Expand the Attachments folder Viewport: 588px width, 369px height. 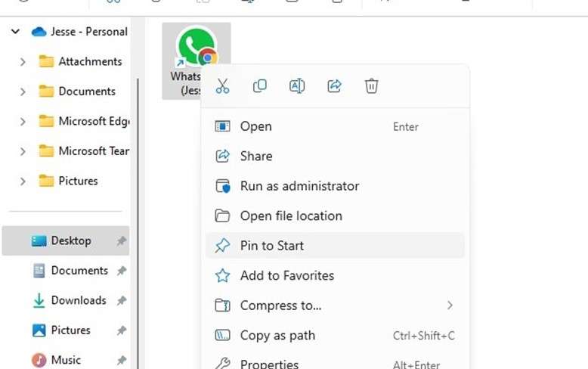pyautogui.click(x=23, y=62)
